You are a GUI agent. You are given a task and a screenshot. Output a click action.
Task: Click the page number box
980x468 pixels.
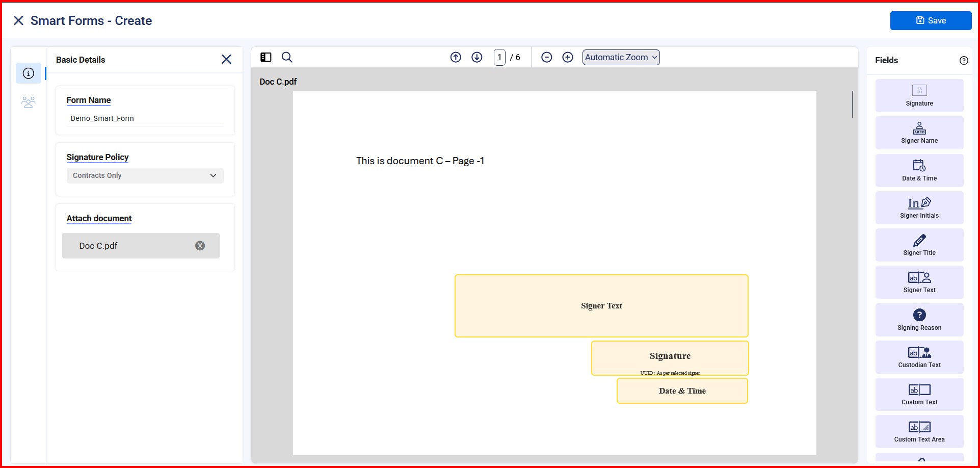click(x=499, y=57)
